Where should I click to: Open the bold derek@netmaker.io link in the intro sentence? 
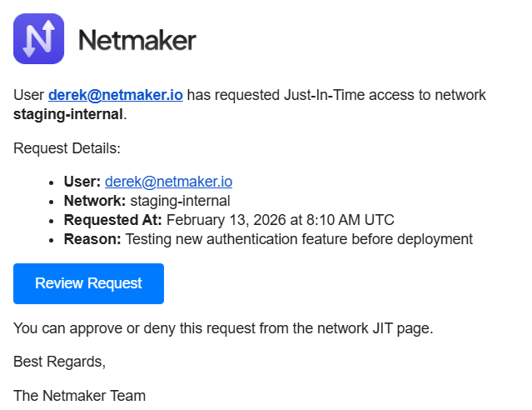click(115, 95)
